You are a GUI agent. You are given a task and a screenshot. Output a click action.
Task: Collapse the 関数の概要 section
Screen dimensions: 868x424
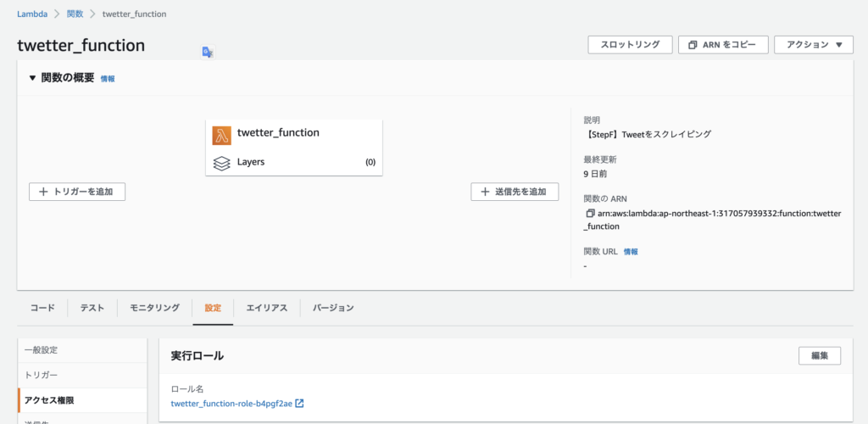tap(32, 78)
